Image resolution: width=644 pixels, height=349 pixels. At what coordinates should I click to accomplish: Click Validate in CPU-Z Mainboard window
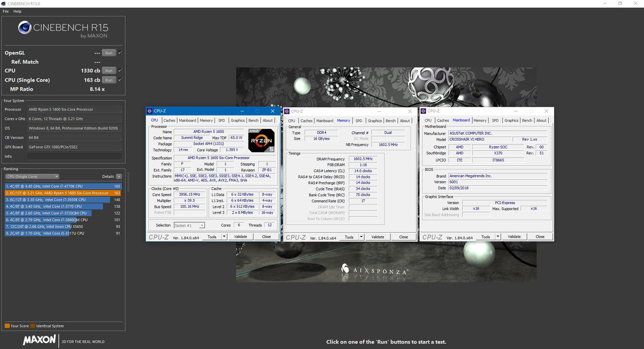pos(514,237)
